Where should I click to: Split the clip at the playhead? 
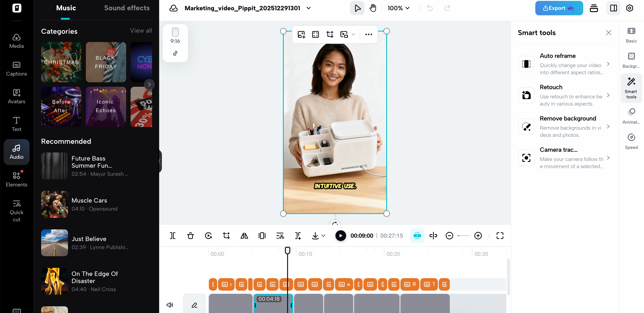click(172, 235)
